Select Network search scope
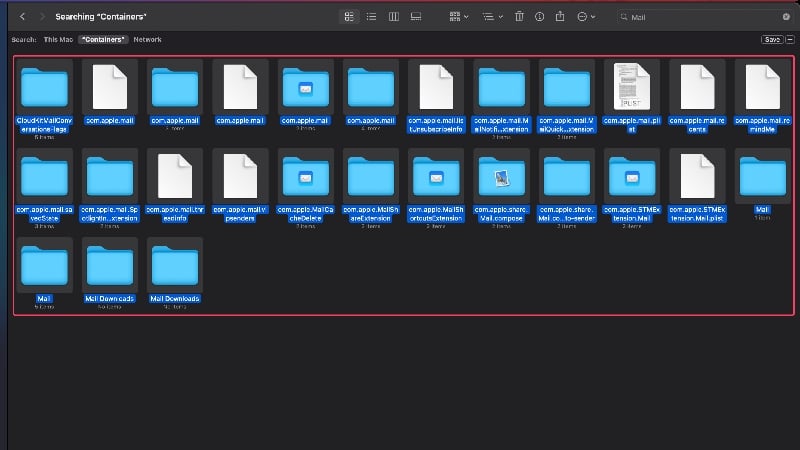The image size is (800, 450). pyautogui.click(x=147, y=39)
